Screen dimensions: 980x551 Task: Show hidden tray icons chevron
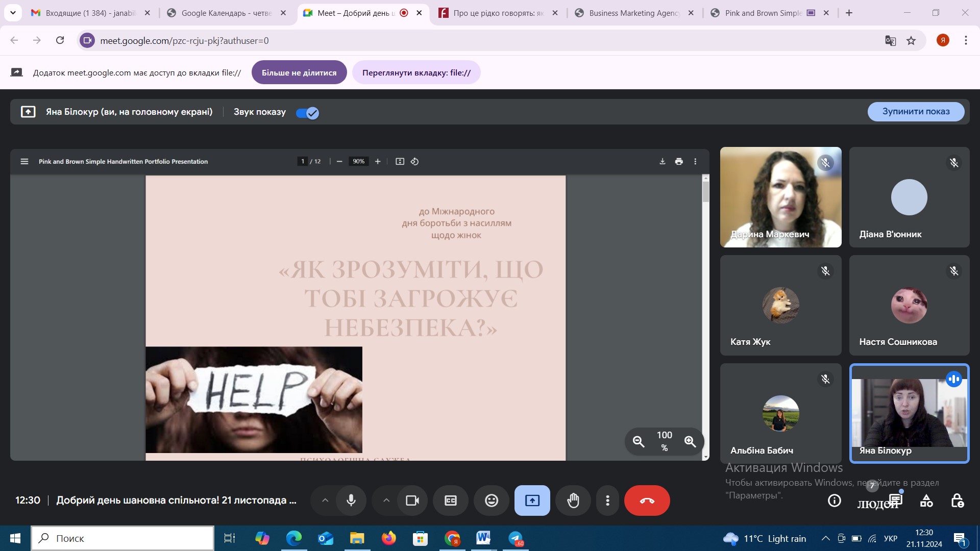coord(825,538)
